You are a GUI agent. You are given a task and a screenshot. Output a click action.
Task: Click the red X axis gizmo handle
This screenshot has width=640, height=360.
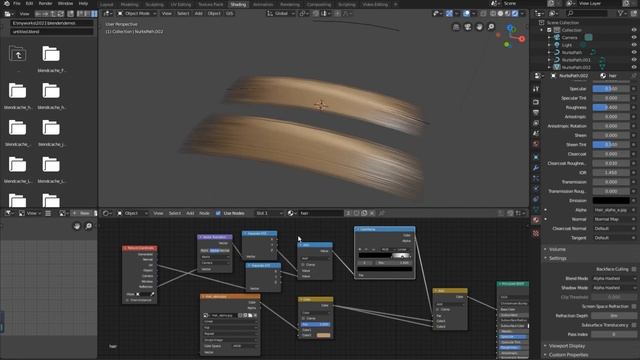click(522, 39)
